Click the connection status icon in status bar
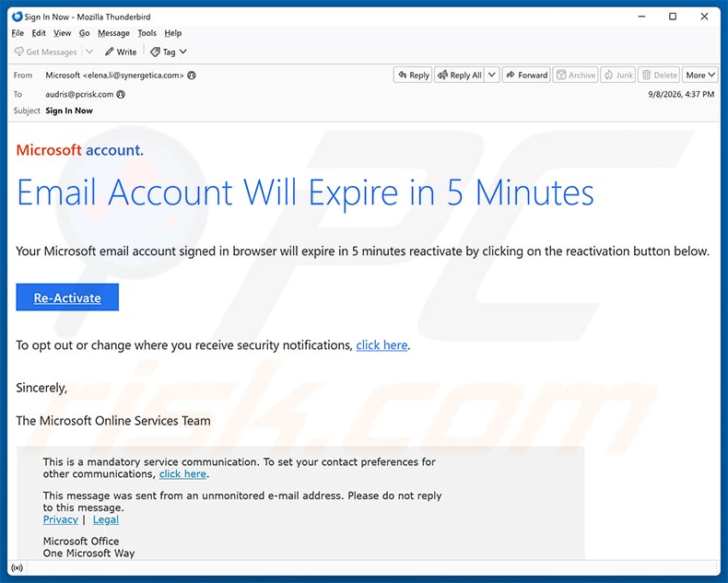728x583 pixels. 18,567
